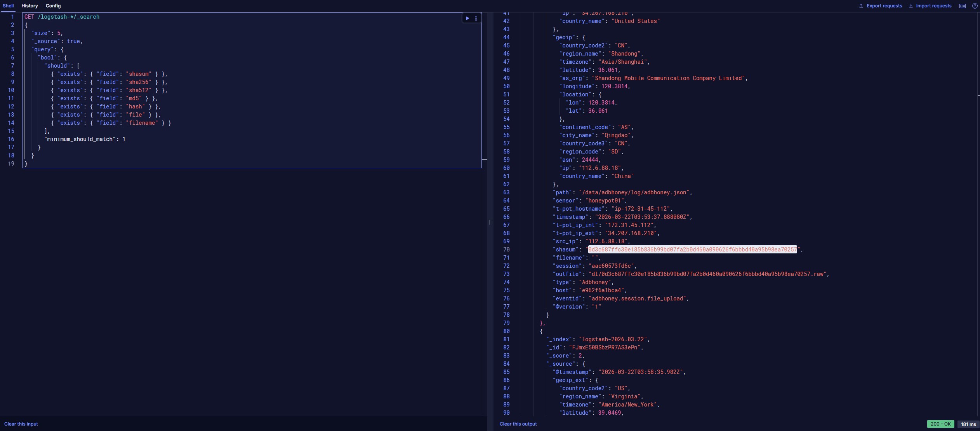Click the "minimum_should_match": 1 line
This screenshot has width=980, height=431.
[x=85, y=139]
